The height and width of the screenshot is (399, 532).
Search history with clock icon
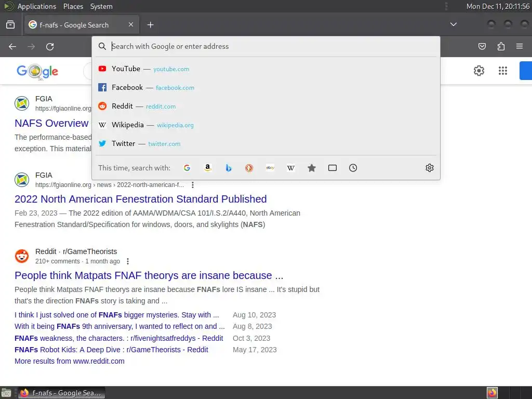[x=353, y=168]
